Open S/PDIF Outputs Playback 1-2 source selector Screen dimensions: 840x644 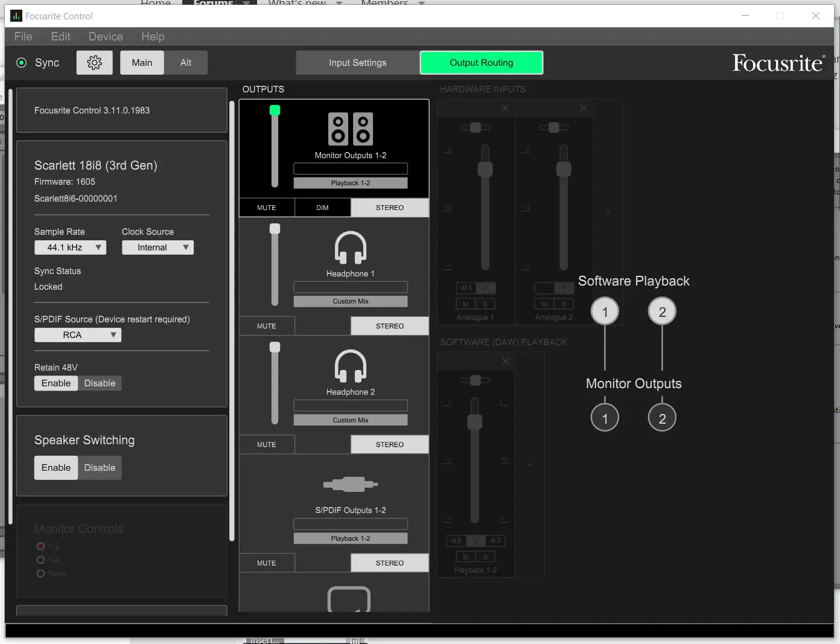point(351,538)
